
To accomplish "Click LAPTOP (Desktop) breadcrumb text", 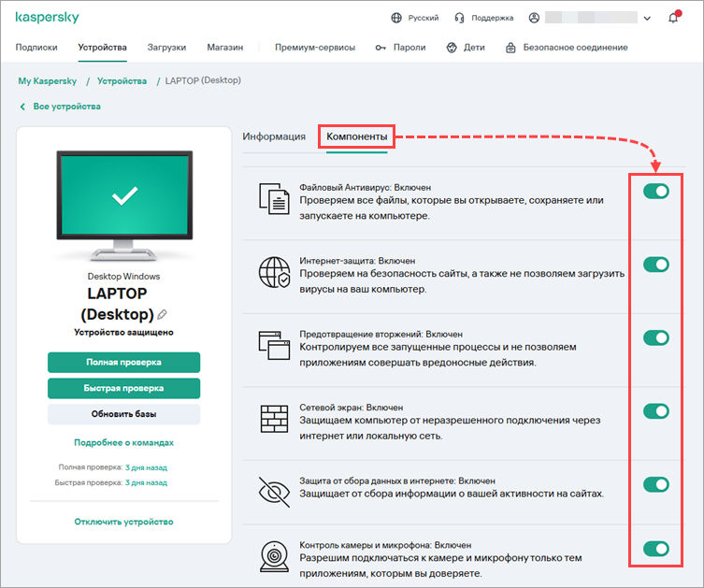I will [x=203, y=80].
